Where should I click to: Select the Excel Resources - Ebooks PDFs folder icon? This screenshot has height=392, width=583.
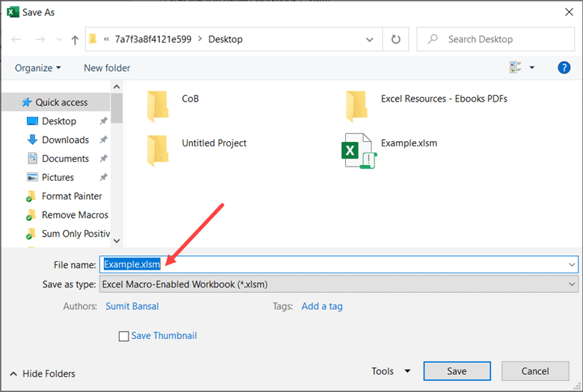[x=357, y=106]
